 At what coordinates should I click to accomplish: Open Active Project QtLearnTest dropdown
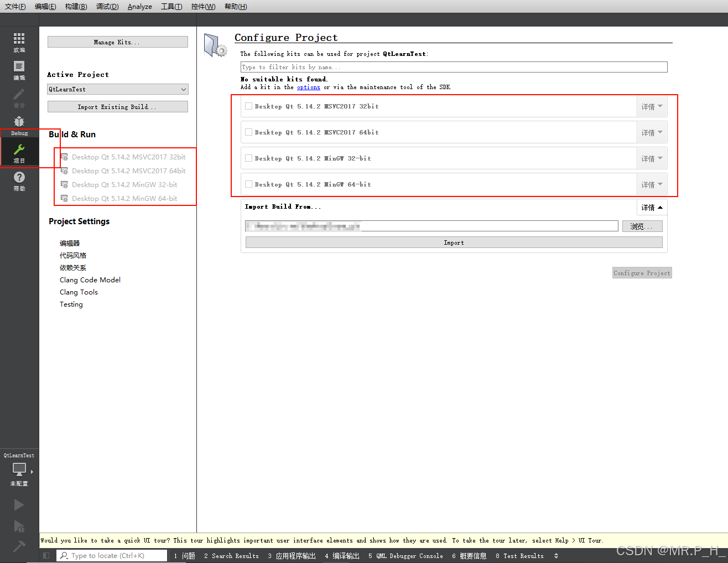pos(118,89)
